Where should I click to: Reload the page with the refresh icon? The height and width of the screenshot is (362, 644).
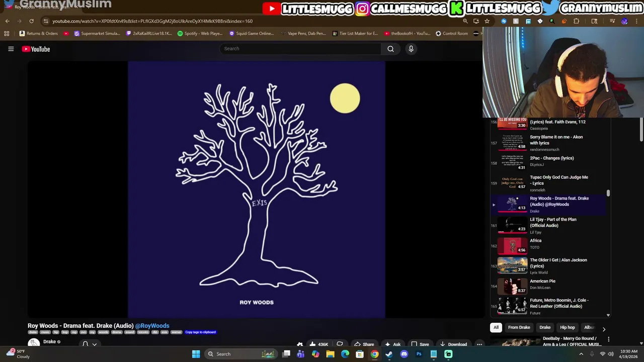pyautogui.click(x=31, y=21)
